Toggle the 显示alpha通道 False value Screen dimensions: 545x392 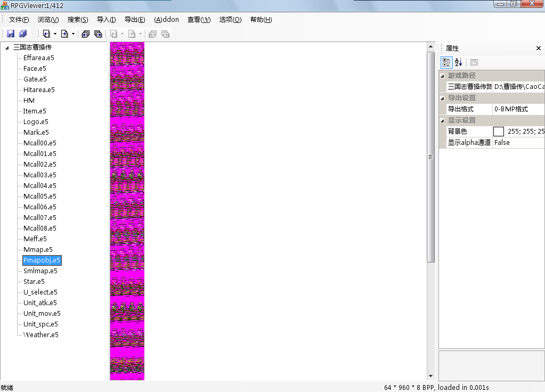click(518, 142)
